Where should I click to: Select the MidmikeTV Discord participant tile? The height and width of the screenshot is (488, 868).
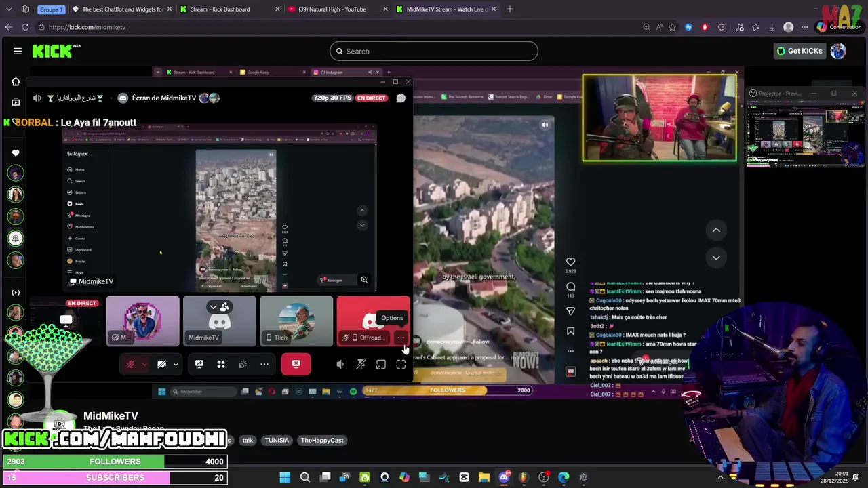(x=220, y=321)
